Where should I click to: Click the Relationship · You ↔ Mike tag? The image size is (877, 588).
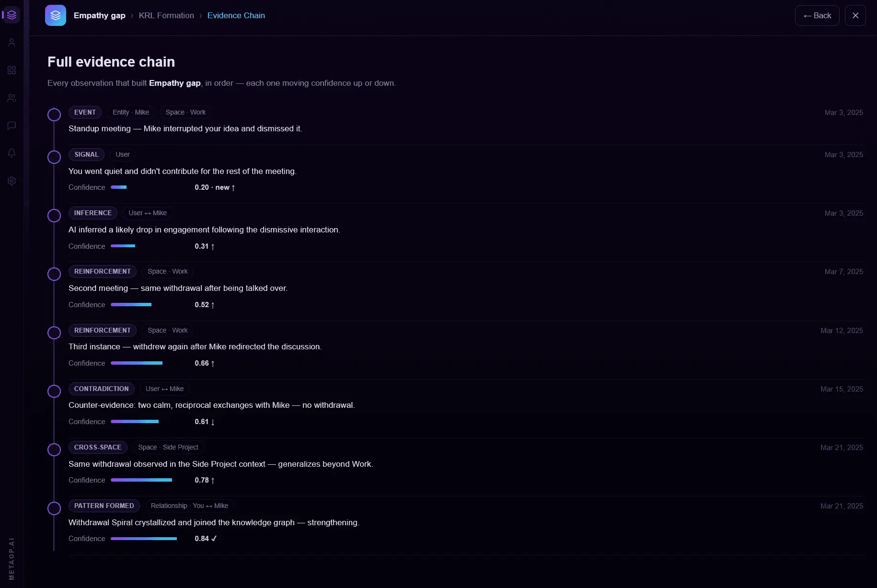pyautogui.click(x=189, y=506)
